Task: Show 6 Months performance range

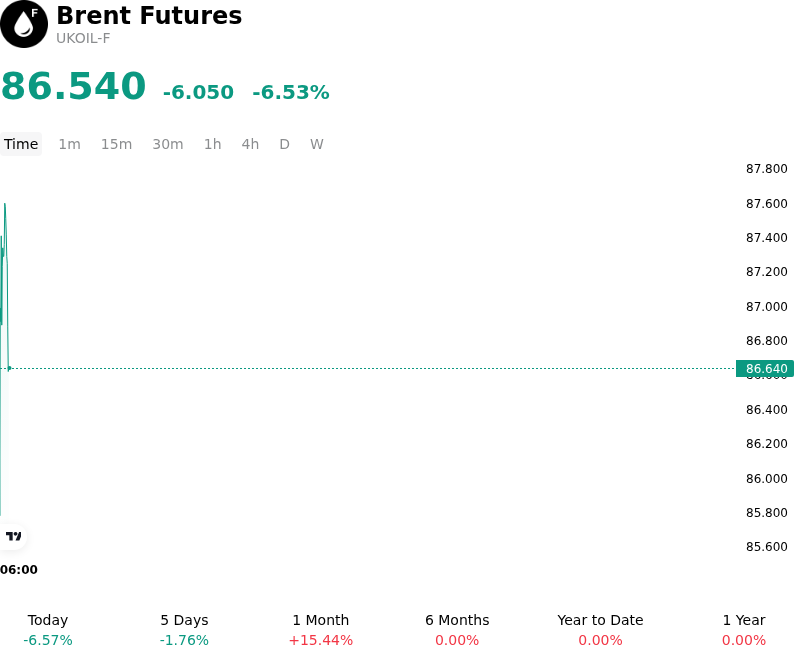Action: click(457, 630)
